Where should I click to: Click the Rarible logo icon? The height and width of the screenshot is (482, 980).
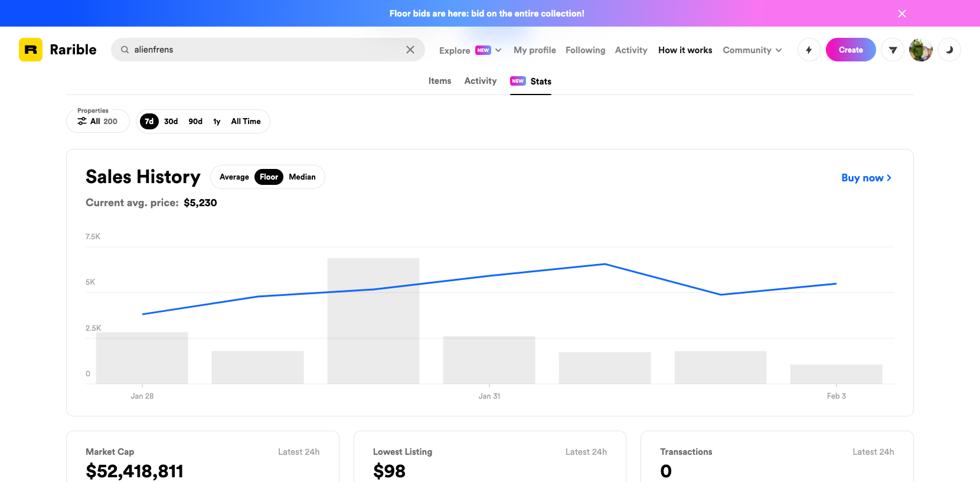(31, 50)
